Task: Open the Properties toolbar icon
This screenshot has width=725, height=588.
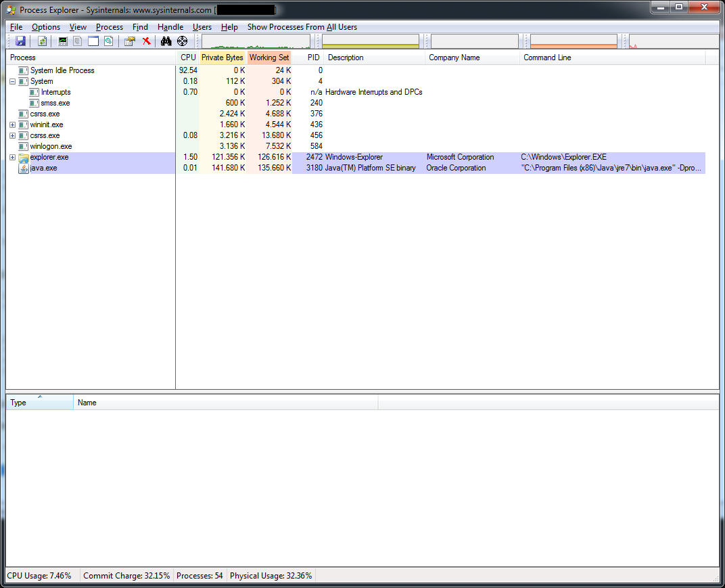Action: coord(129,41)
